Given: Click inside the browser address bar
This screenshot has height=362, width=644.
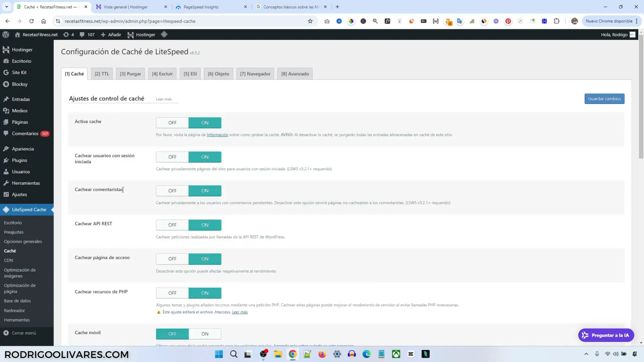Looking at the screenshot, I should (161, 21).
